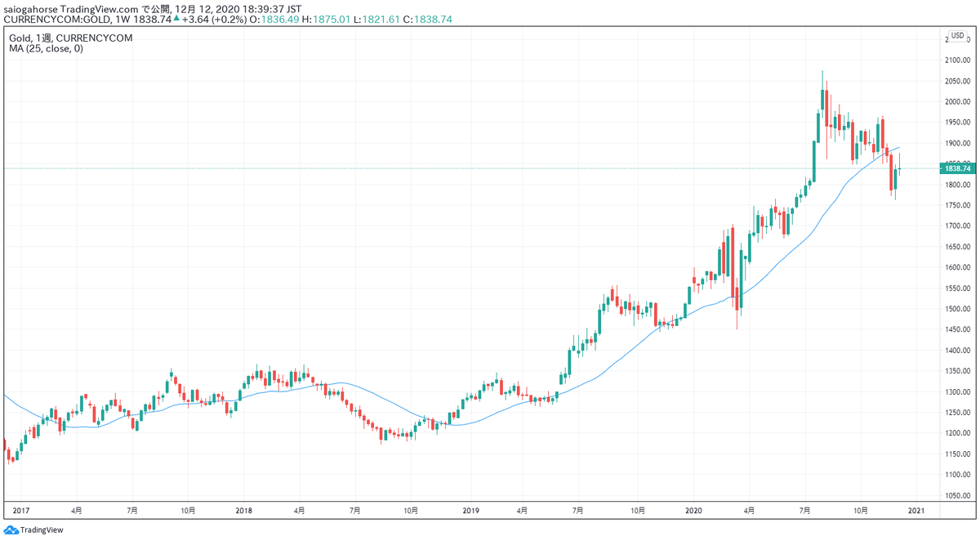Click the 1450.00 price axis label

tap(956, 329)
